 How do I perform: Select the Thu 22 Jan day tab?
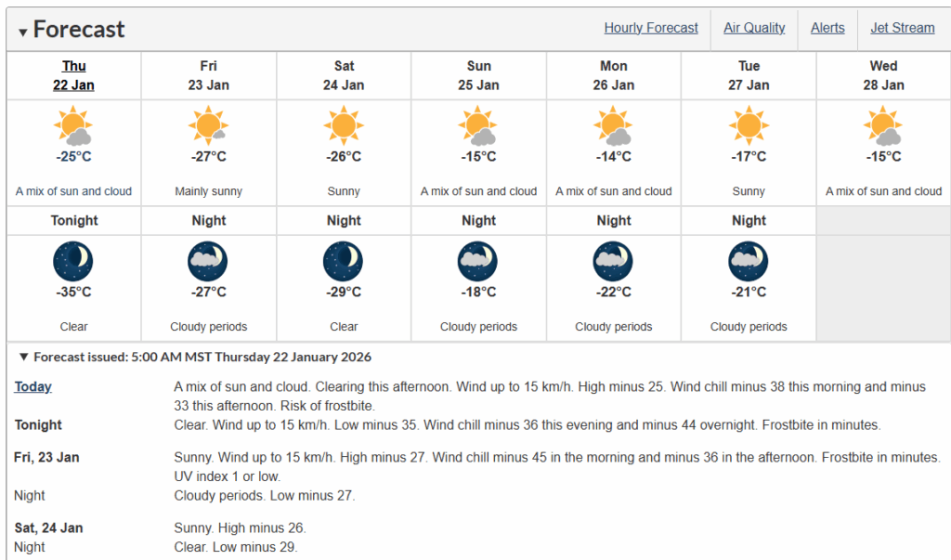[73, 75]
